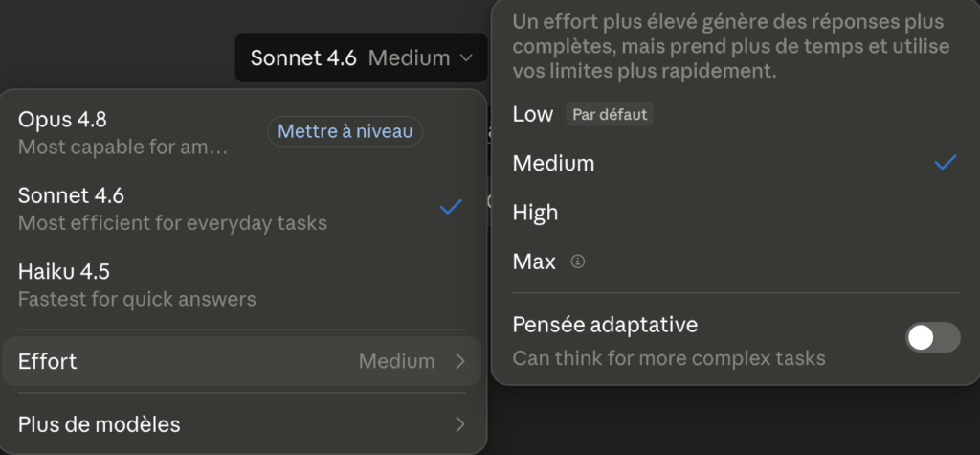Click the blue checkmark beside Sonnet 4.6
Screen dimensions: 980x455
tap(451, 207)
